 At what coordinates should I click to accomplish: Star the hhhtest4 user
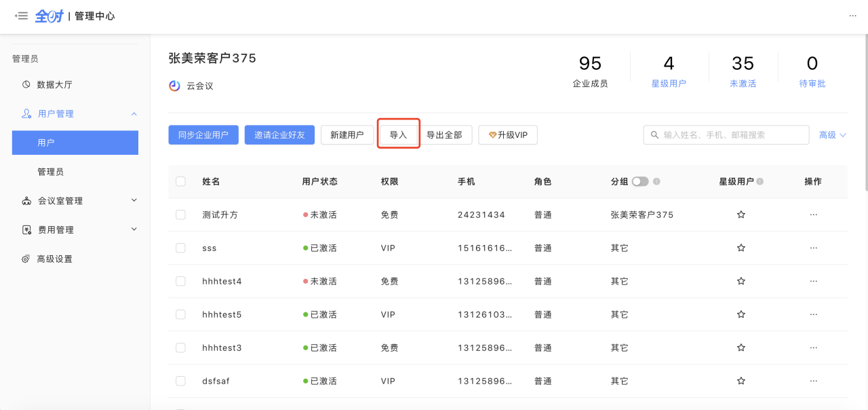click(741, 281)
